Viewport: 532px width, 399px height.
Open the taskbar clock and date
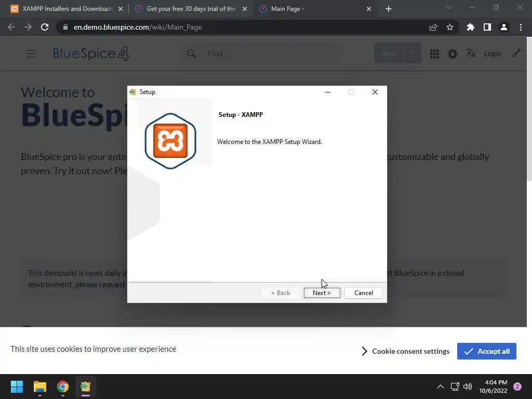(493, 387)
